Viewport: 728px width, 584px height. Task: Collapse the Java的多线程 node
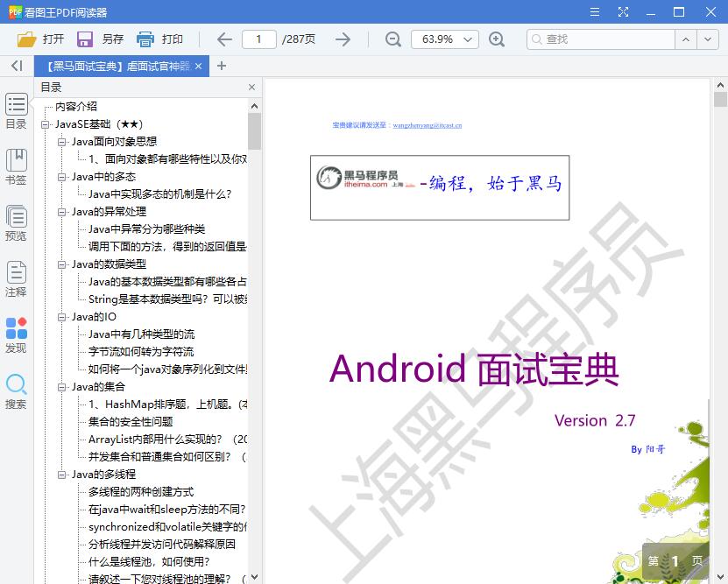[x=61, y=475]
